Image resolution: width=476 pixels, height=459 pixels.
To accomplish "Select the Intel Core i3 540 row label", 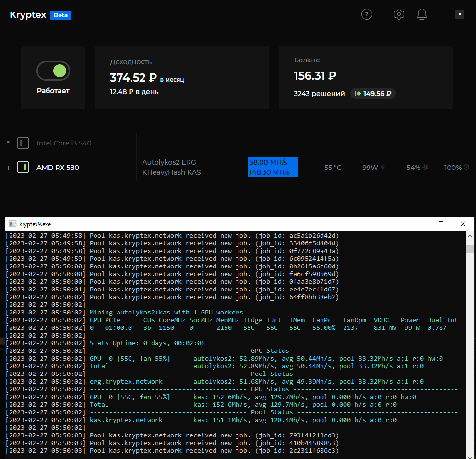I will pyautogui.click(x=64, y=143).
